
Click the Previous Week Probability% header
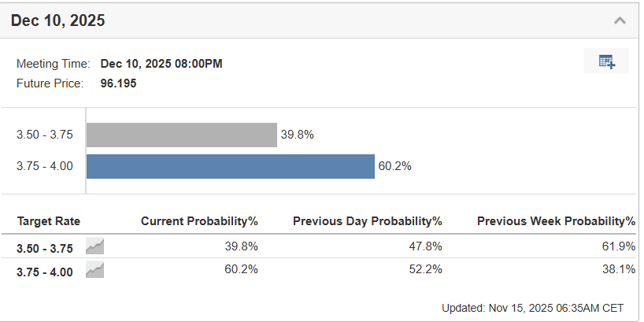556,221
